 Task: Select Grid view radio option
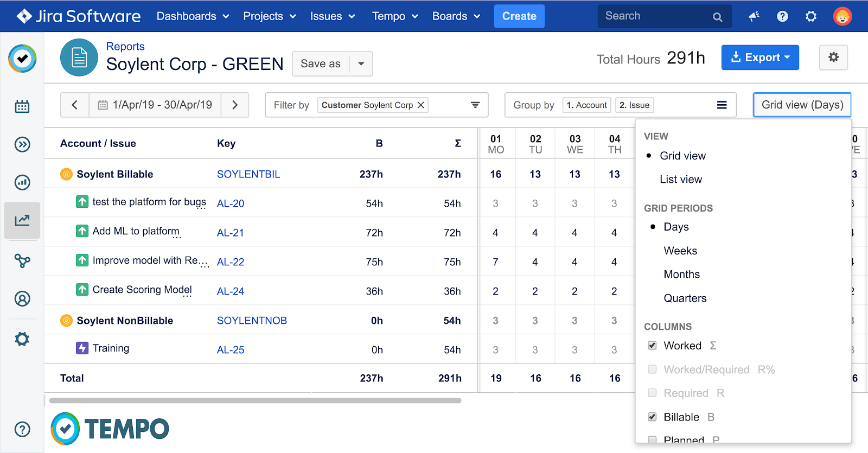pyautogui.click(x=682, y=156)
